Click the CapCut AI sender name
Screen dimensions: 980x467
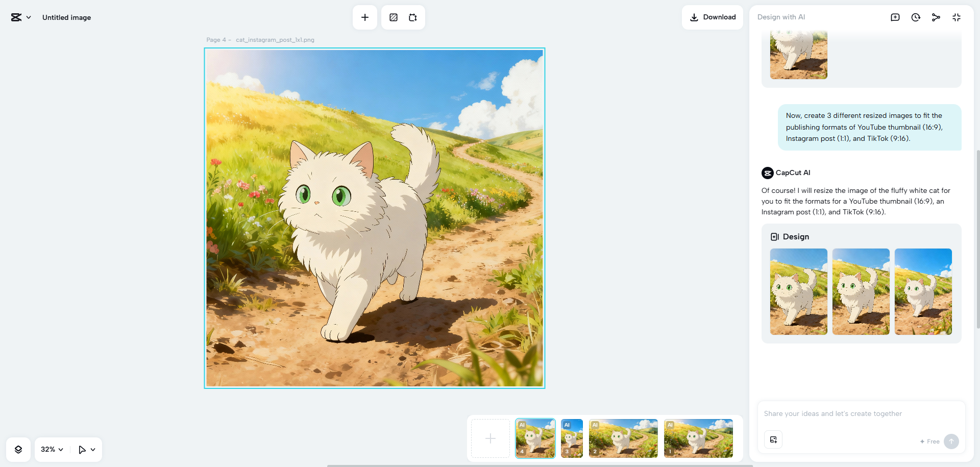point(793,173)
